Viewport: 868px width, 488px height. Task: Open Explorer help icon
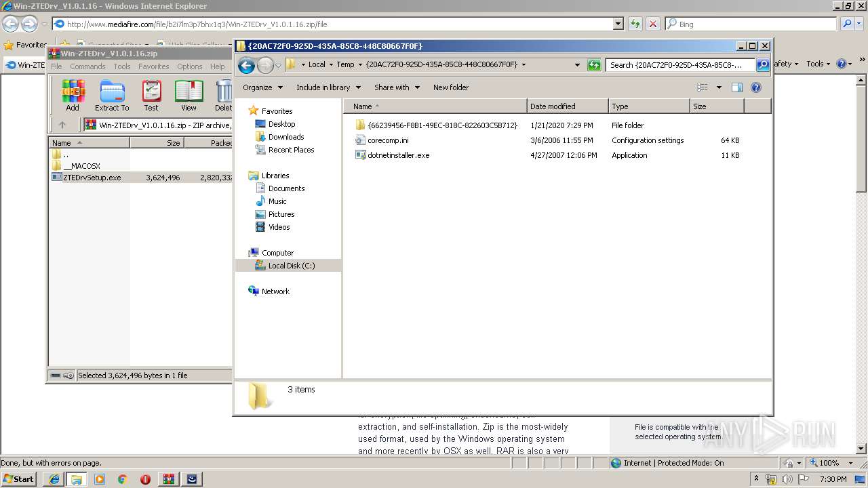[x=756, y=87]
